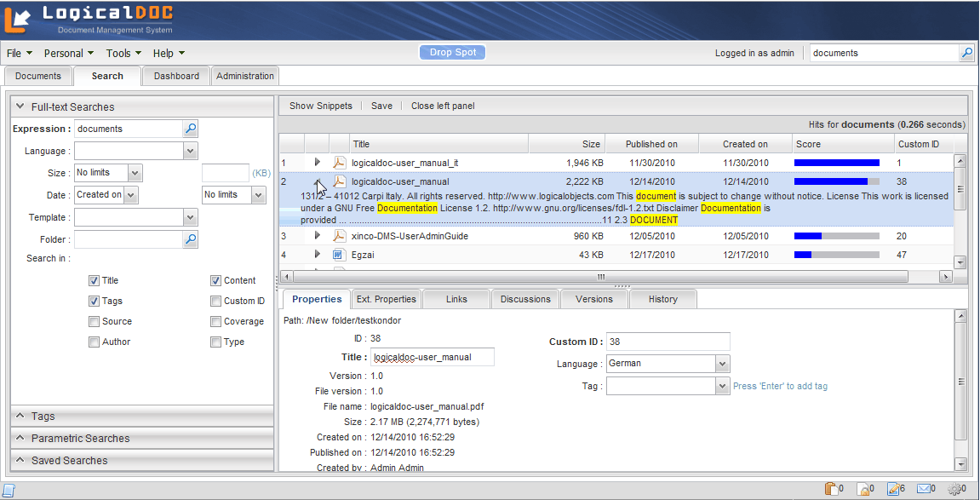The height and width of the screenshot is (500, 980).
Task: Open the Personal menu
Action: click(x=69, y=54)
